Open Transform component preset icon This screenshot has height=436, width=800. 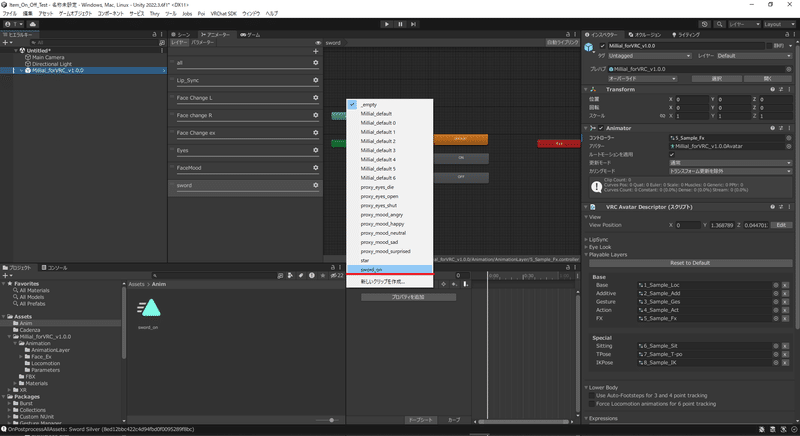tap(781, 89)
